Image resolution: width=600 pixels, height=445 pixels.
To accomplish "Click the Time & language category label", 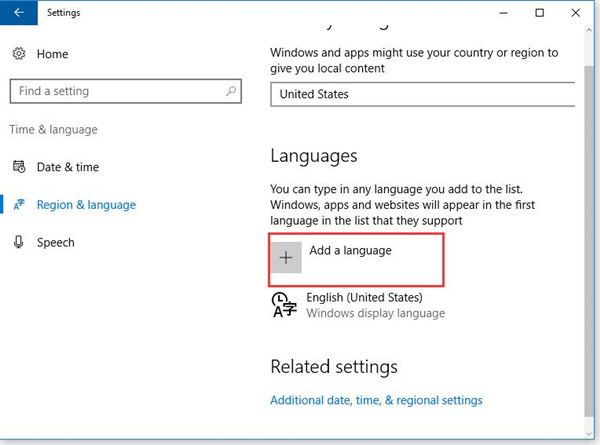I will click(54, 130).
